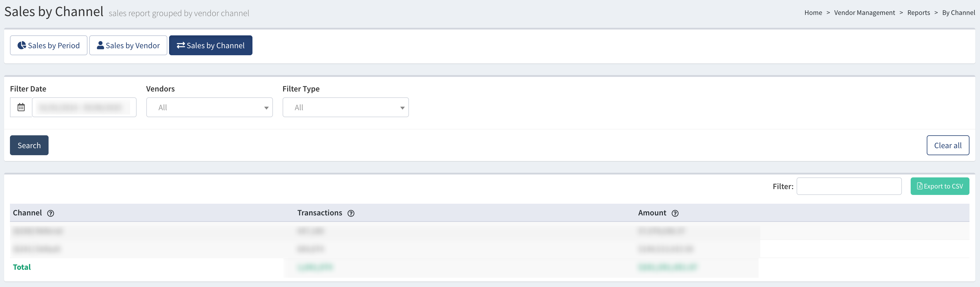Navigate to Reports via the breadcrumb

coord(918,13)
